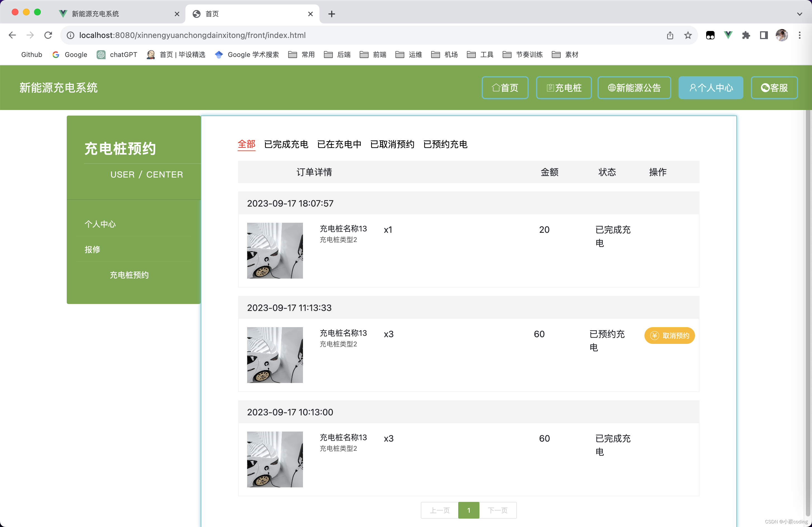This screenshot has height=527, width=812.
Task: Open the Google bookmark
Action: pyautogui.click(x=70, y=55)
